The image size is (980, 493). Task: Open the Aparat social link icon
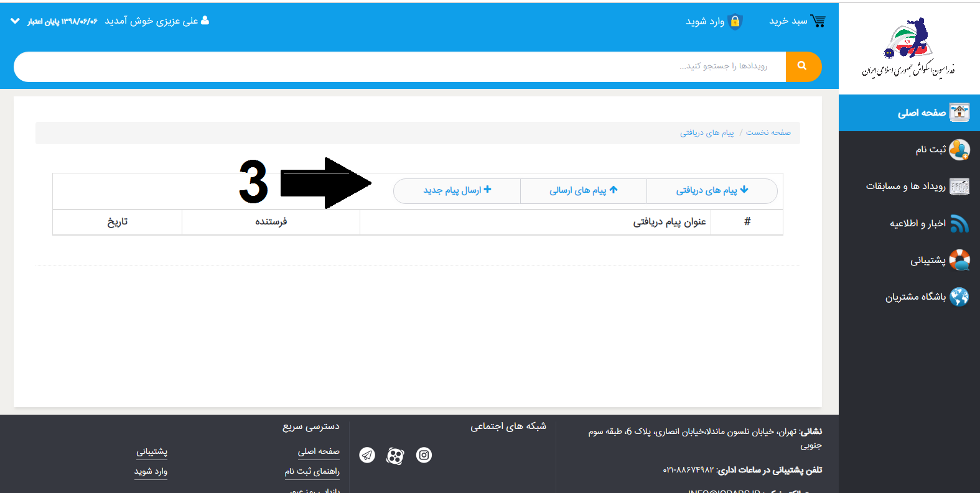395,456
